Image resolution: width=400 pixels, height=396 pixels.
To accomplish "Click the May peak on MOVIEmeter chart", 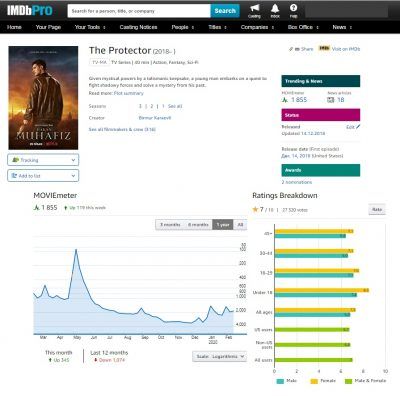I will pyautogui.click(x=76, y=249).
